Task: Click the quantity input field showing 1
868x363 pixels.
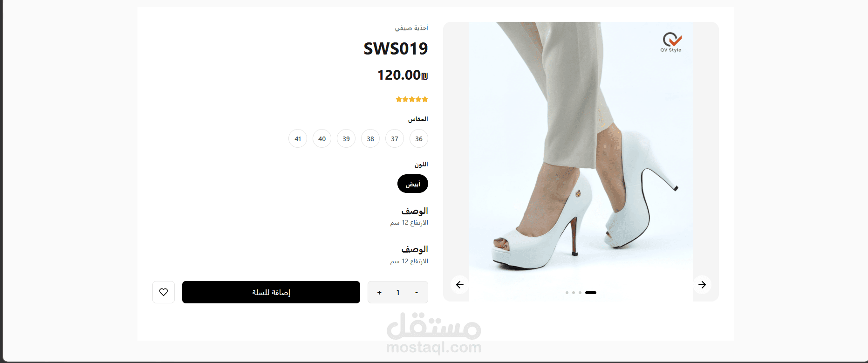Action: click(x=398, y=293)
